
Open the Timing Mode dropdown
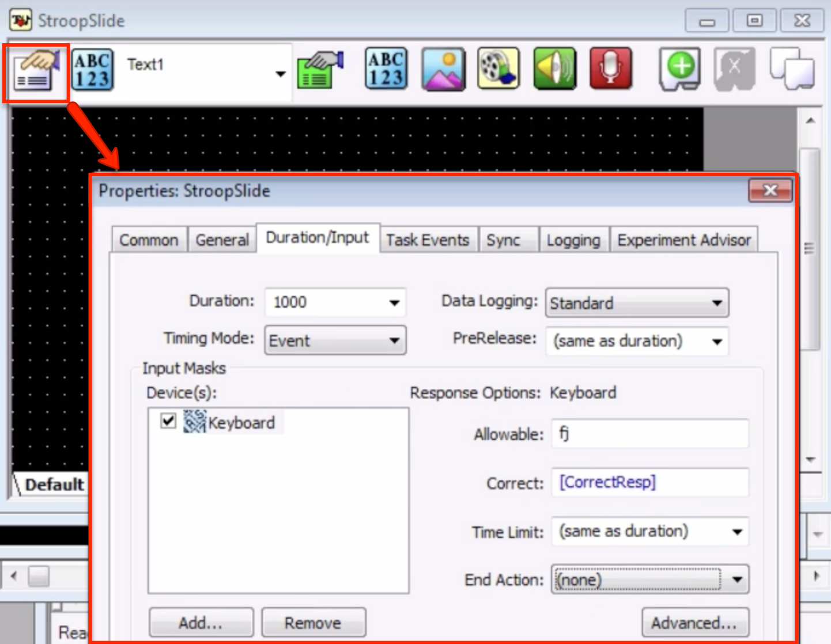tap(394, 340)
